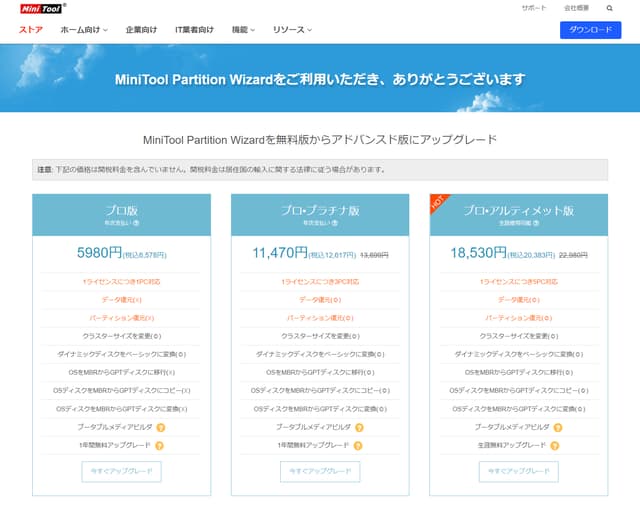
Task: Click help icon beside 生涯無料アップグレード in プロ・アルティメット版 card
Action: point(555,446)
